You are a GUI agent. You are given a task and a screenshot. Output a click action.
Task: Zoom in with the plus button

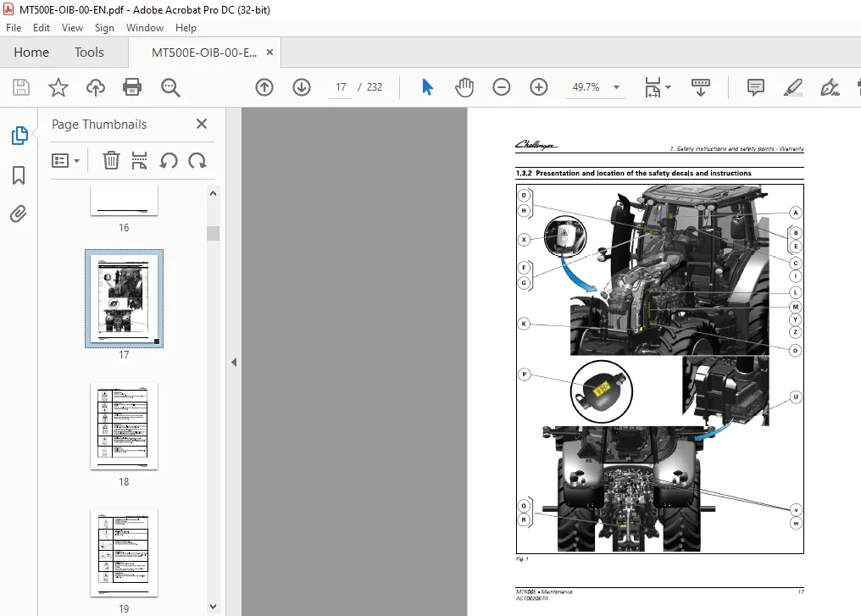[539, 87]
